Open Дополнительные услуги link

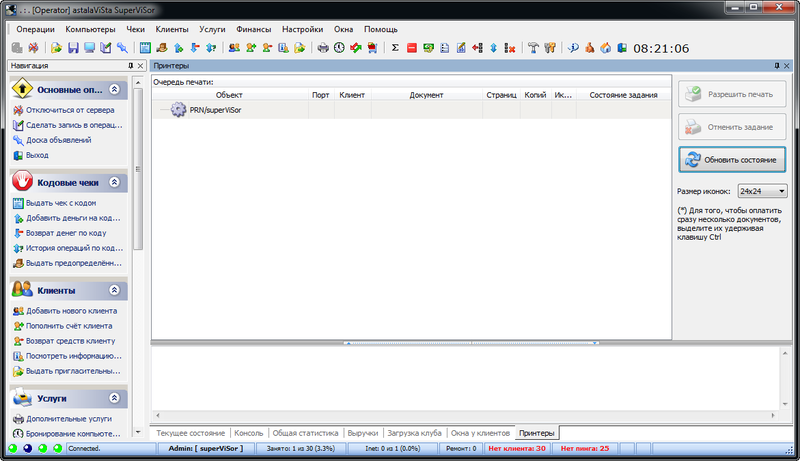coord(69,419)
